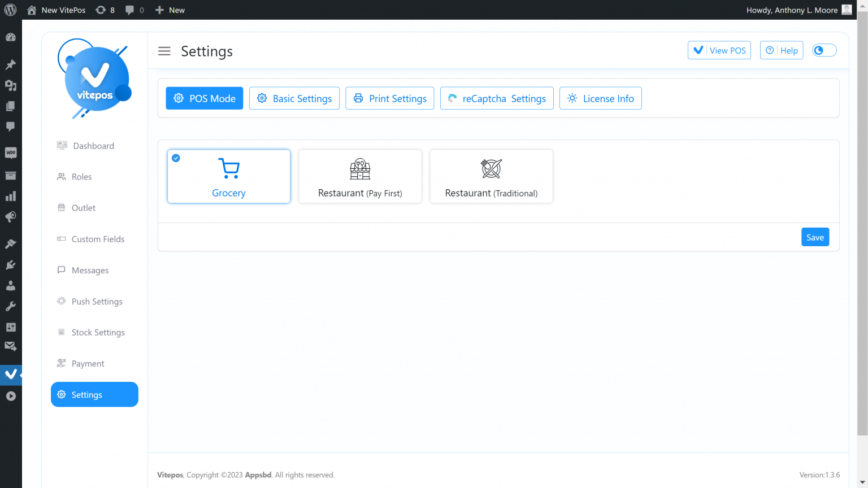The image size is (868, 488).
Task: Collapse the admin sidebar via bottom arrow
Action: [11, 396]
